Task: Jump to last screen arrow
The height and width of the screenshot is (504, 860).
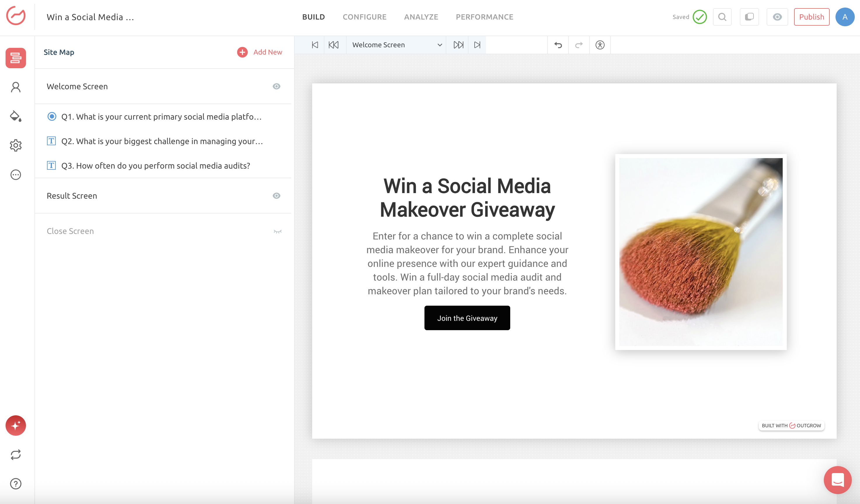Action: (x=477, y=45)
